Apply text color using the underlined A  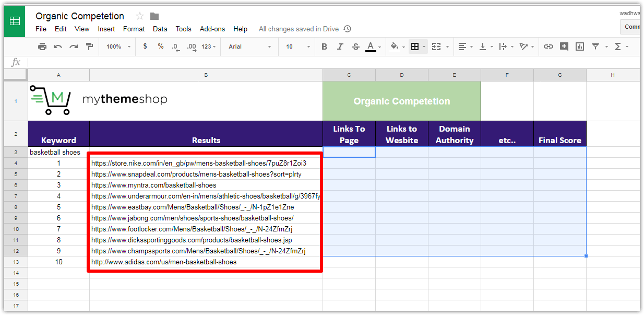(x=371, y=46)
